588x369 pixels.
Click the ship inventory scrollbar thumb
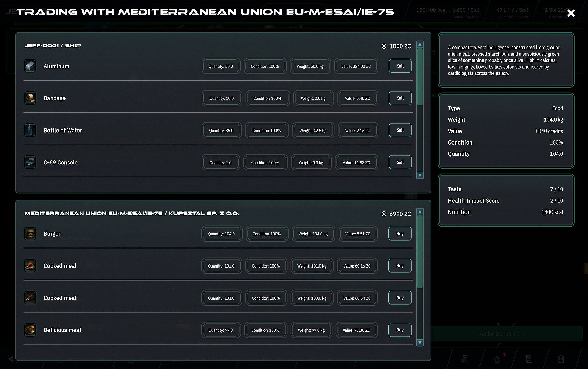[420, 77]
